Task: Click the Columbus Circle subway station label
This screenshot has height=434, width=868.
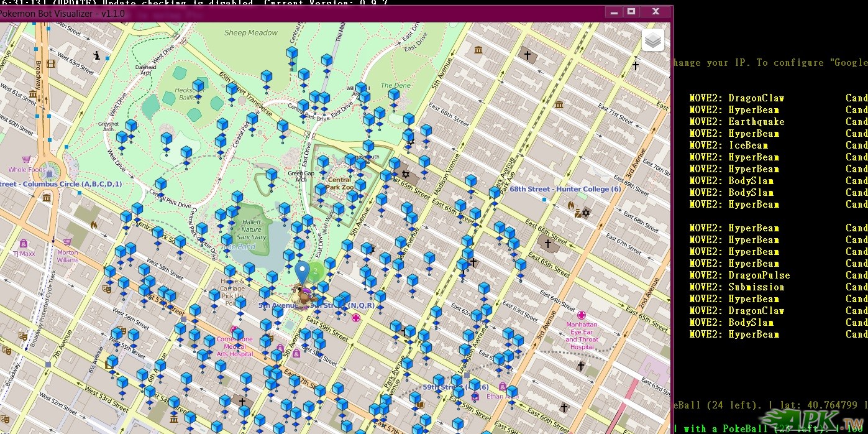Action: click(x=61, y=184)
